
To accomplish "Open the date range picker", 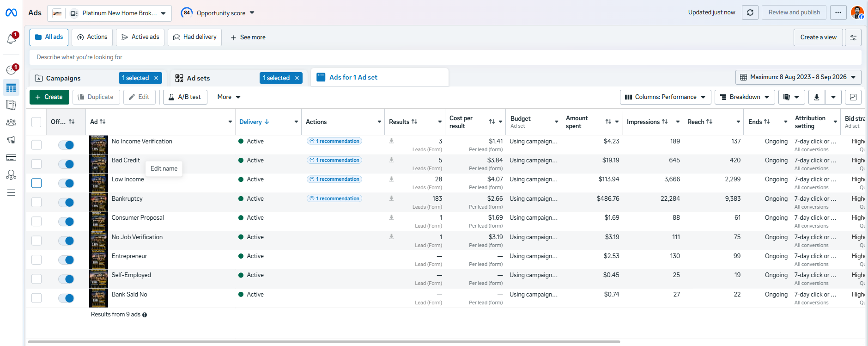I will [x=798, y=77].
